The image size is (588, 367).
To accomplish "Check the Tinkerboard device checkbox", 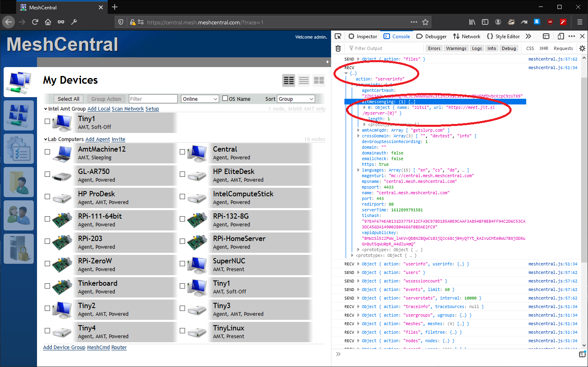I will tap(47, 286).
